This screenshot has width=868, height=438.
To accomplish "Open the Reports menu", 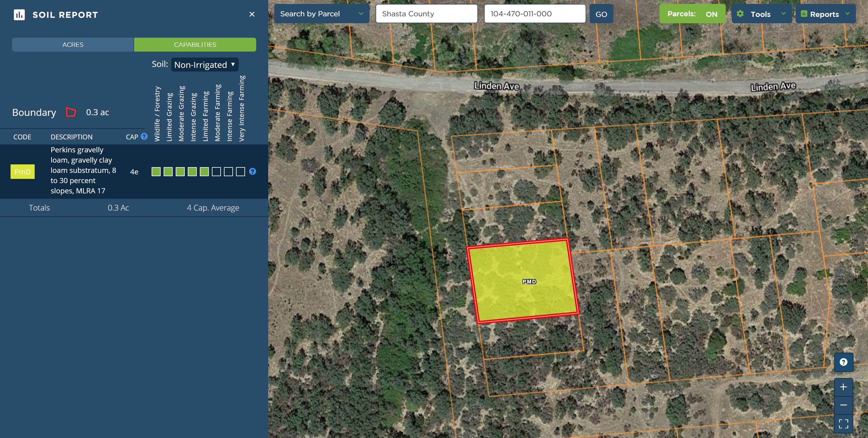I will [x=825, y=14].
